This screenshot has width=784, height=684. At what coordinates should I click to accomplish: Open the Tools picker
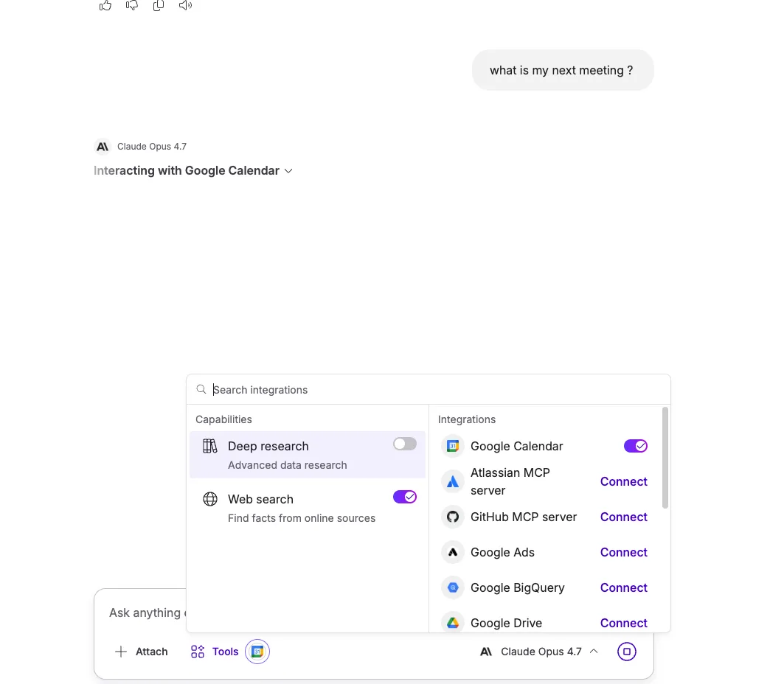[215, 652]
